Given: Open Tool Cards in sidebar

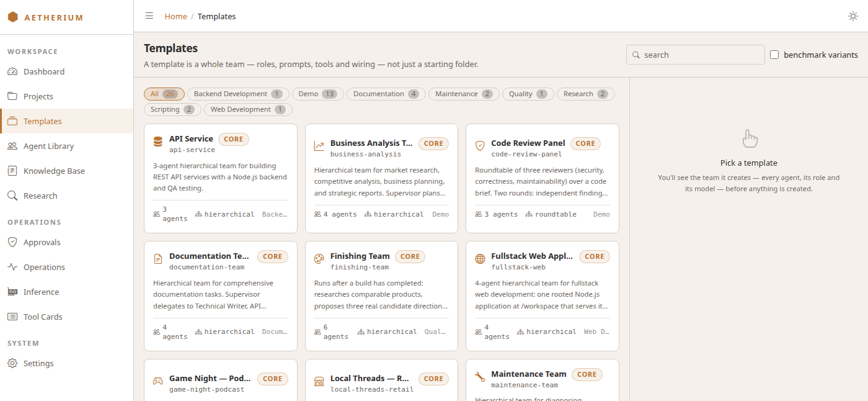Looking at the screenshot, I should 67,317.
